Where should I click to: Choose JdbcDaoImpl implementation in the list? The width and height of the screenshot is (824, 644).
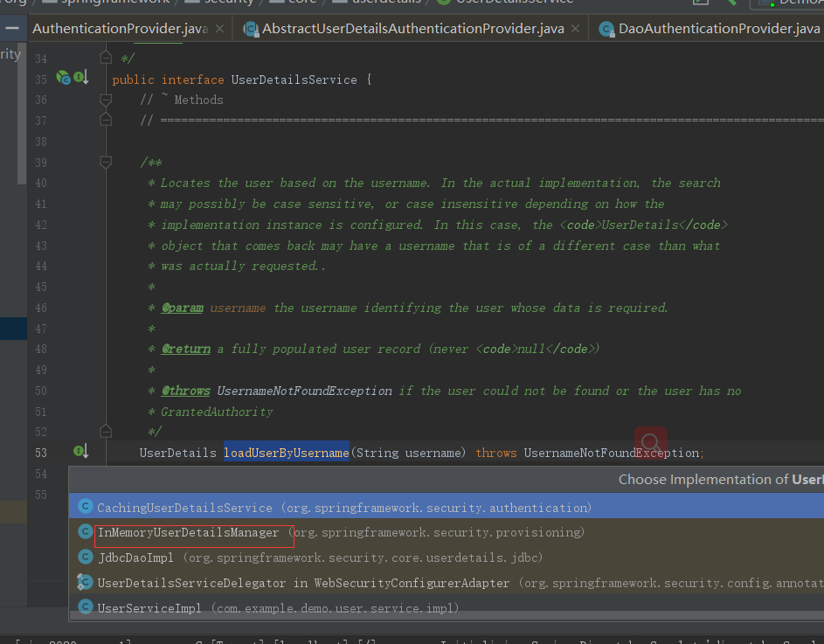447,557
